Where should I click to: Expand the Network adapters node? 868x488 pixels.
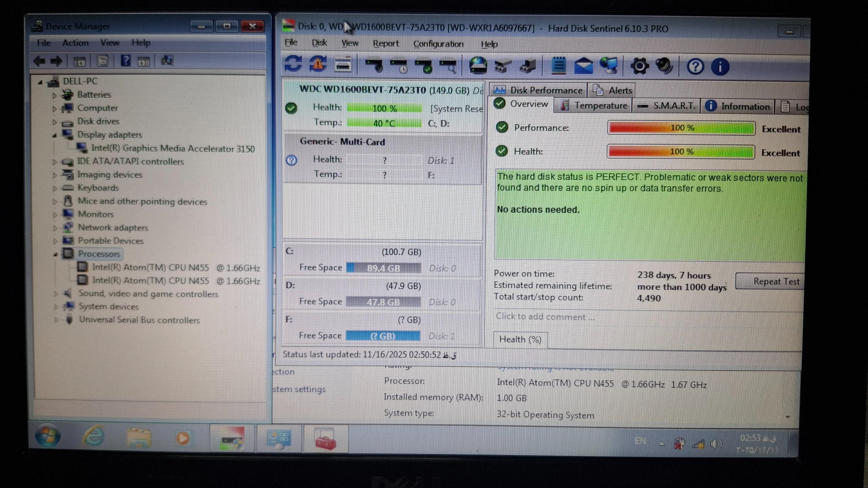(55, 228)
